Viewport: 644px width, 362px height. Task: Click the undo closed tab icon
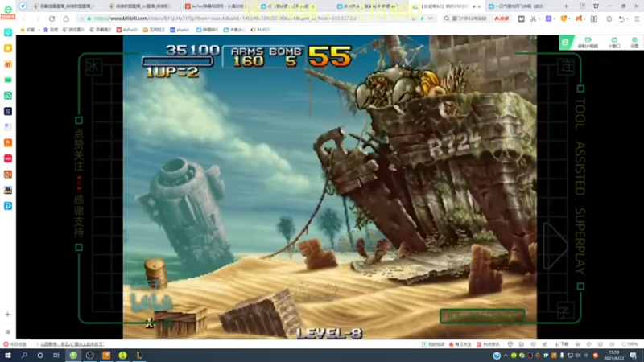click(x=621, y=19)
